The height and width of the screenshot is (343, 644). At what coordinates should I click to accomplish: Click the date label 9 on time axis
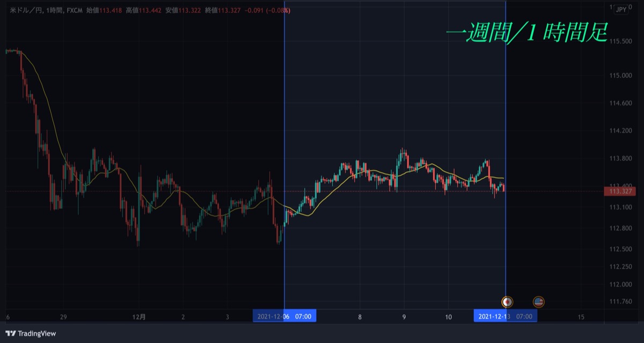pos(404,317)
